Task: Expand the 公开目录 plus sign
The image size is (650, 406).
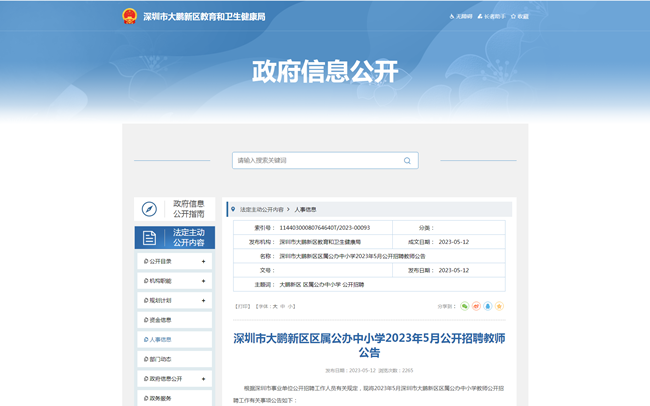Action: tap(204, 261)
